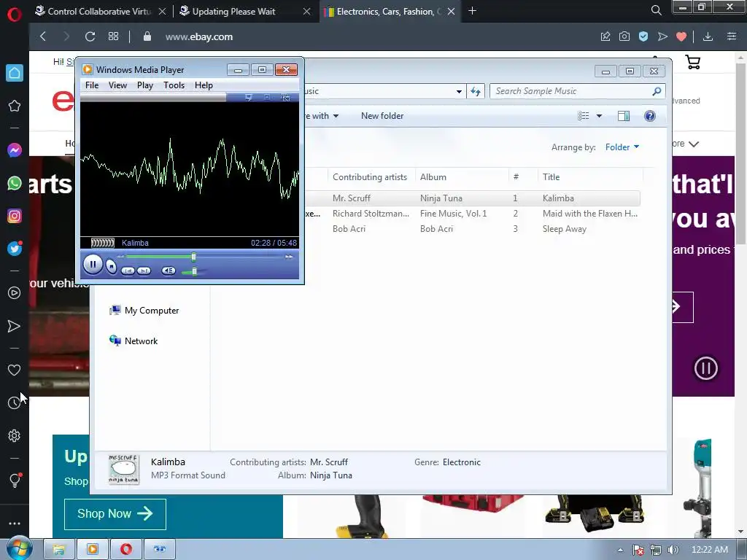Toggle the Explorer preview pane

(624, 116)
